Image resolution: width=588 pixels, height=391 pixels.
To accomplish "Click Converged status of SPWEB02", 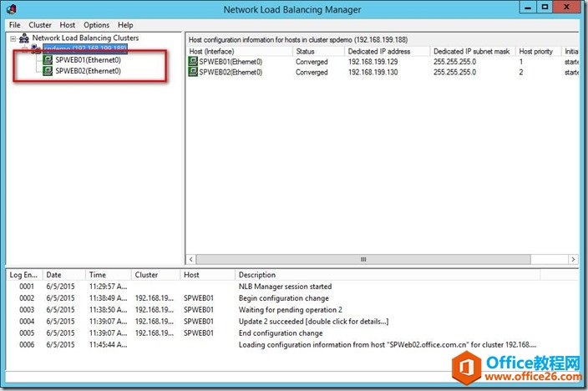I will (x=312, y=72).
